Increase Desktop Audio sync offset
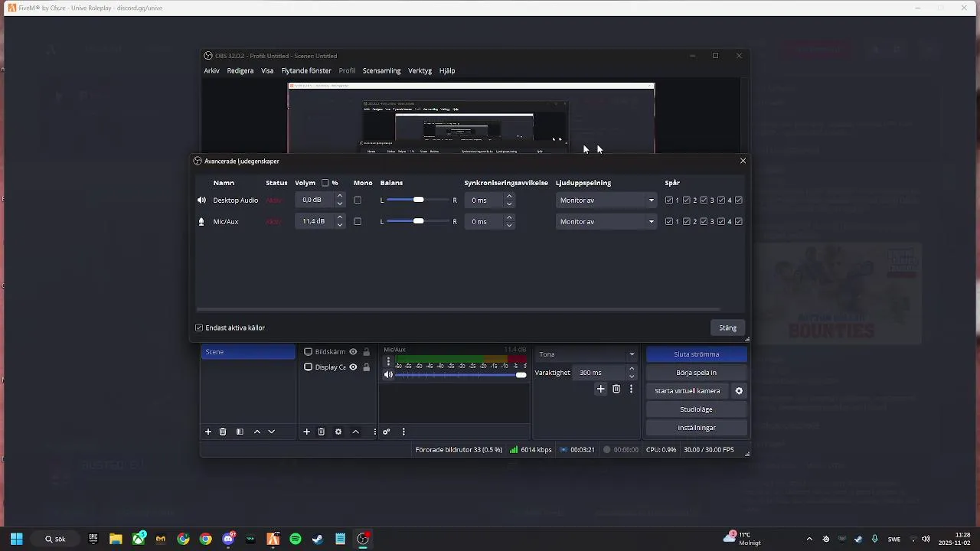The height and width of the screenshot is (551, 980). click(509, 197)
